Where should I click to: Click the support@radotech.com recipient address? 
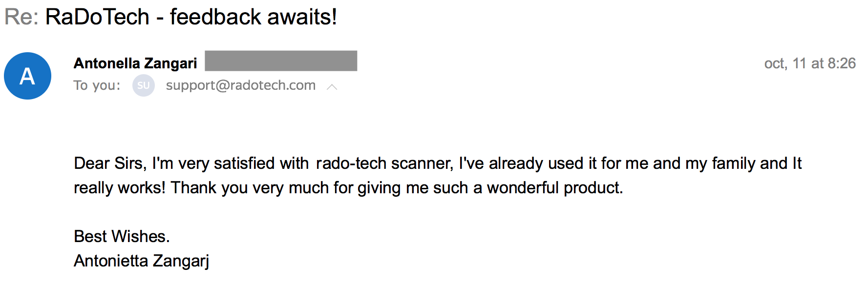pos(240,85)
